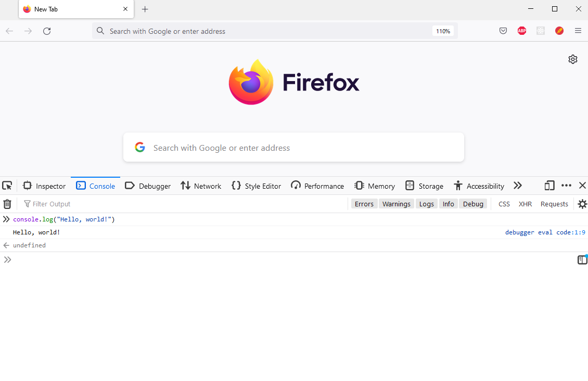
Task: Expand the hidden devtools tabs chevron
Action: (x=518, y=186)
